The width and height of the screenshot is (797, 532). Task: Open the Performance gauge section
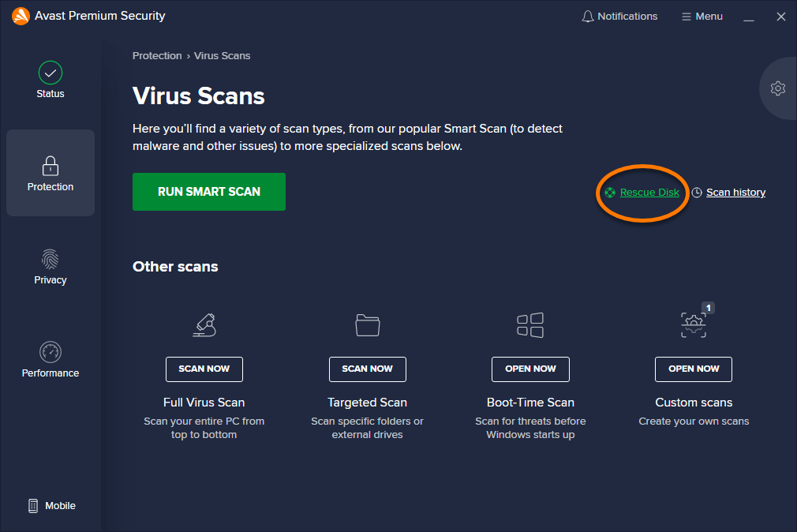(51, 352)
